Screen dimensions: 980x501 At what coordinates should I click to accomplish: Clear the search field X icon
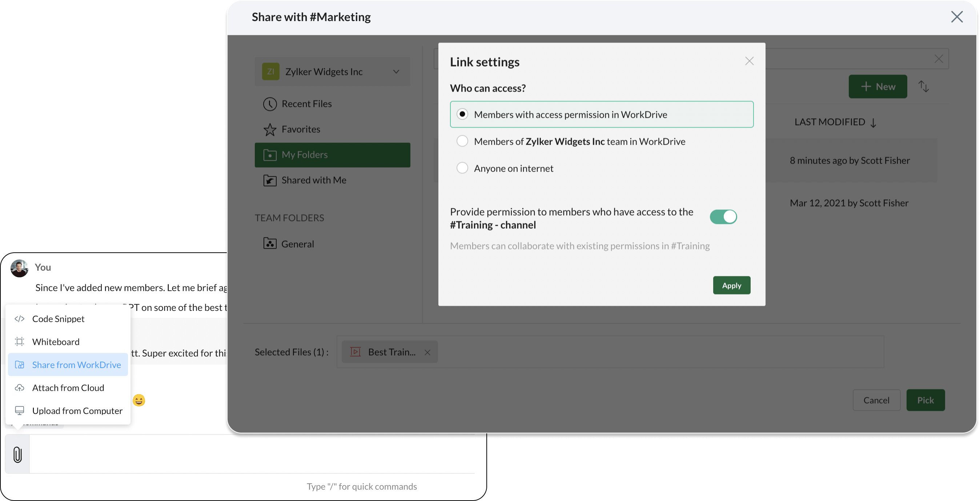(x=939, y=59)
